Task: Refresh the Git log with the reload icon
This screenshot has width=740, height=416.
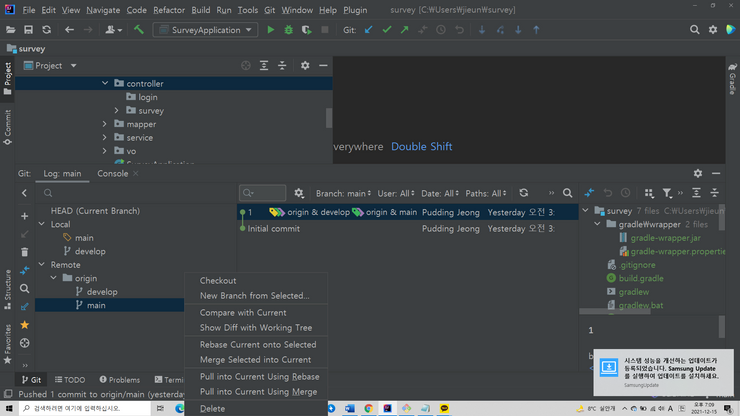Action: tap(523, 193)
